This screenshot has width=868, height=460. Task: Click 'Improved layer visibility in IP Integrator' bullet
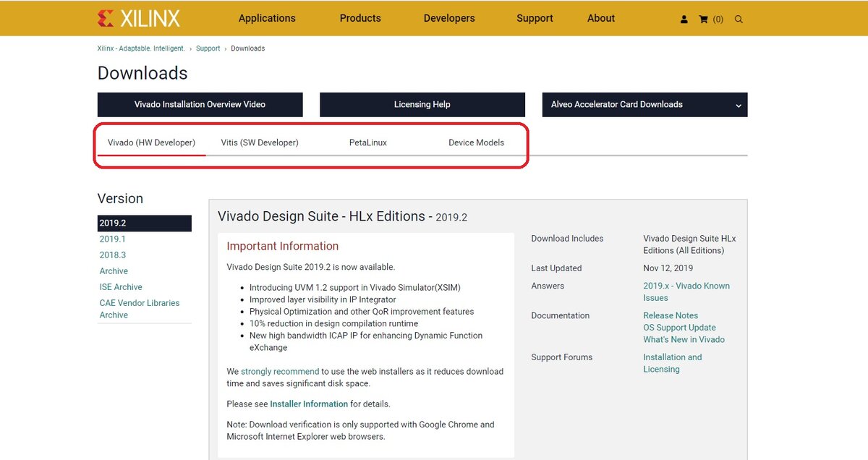coord(323,299)
